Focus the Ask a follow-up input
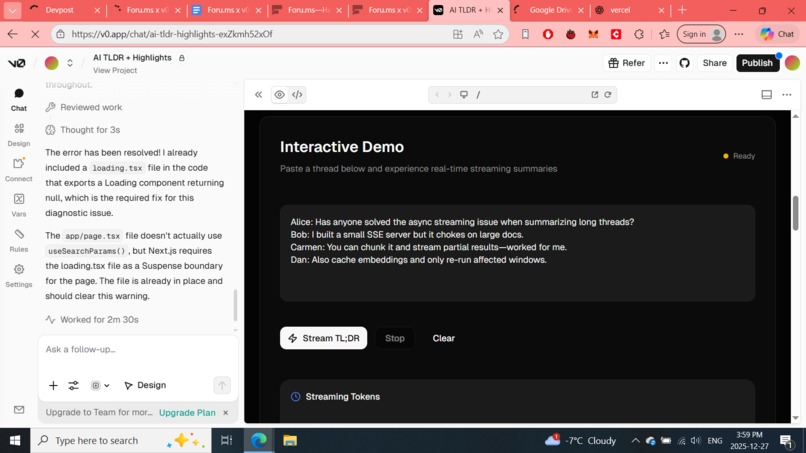The image size is (806, 453). [x=138, y=350]
